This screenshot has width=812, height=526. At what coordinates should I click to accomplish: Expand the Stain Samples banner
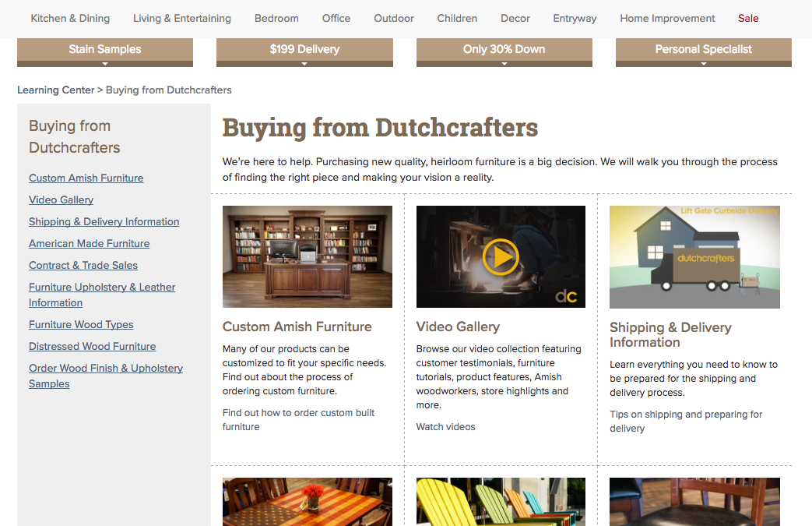click(105, 52)
